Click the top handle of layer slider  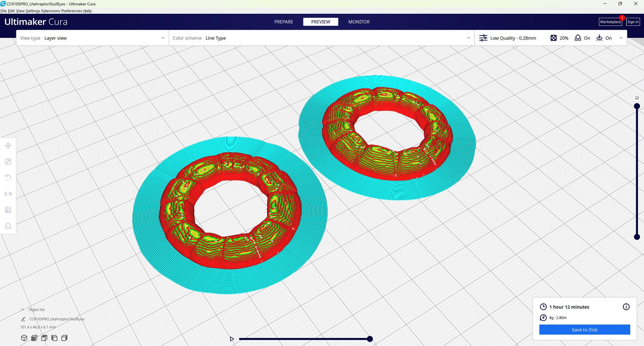637,106
